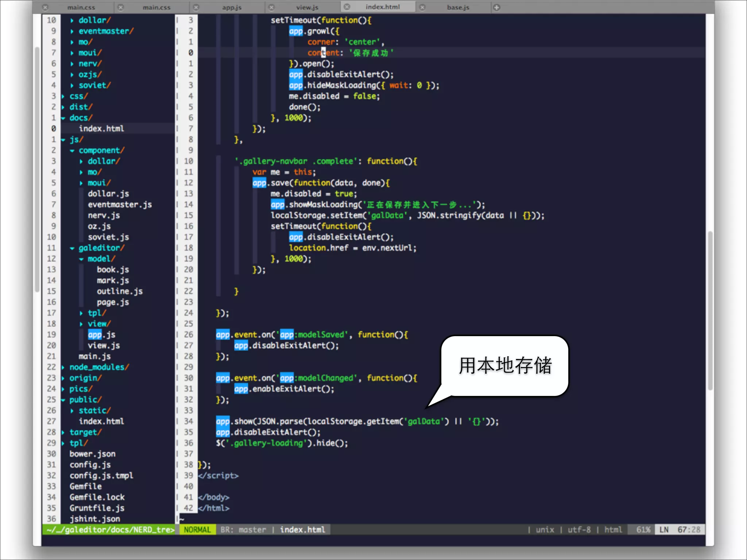Collapse the js/ folder
This screenshot has height=560, width=747.
pos(63,140)
